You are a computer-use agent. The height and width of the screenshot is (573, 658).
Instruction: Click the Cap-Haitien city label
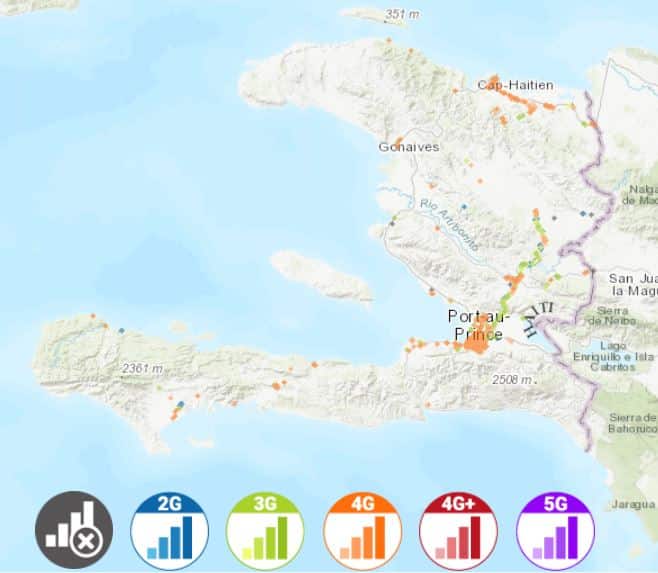pos(515,86)
